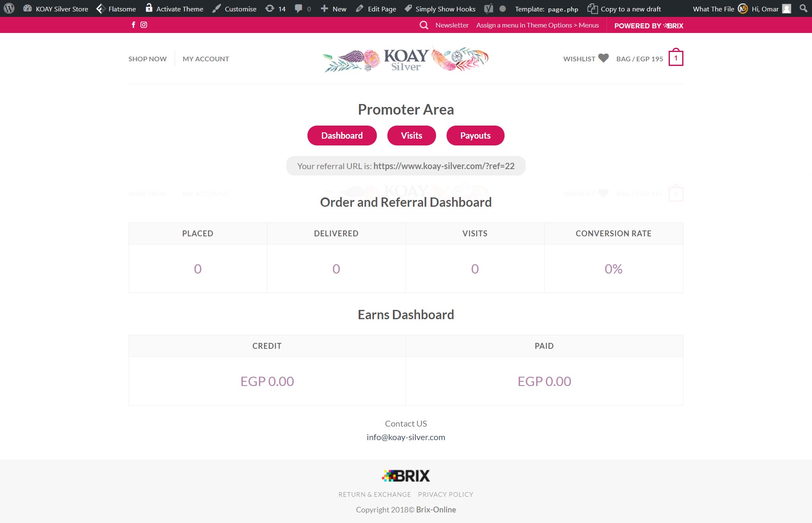Click the header search magnifier icon
Screen dimensions: 812x523
click(423, 25)
